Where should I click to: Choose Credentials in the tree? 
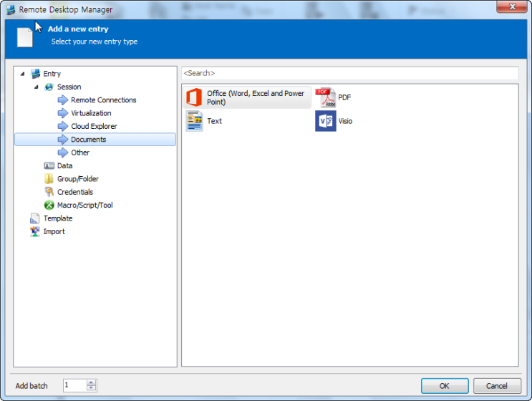click(x=75, y=192)
